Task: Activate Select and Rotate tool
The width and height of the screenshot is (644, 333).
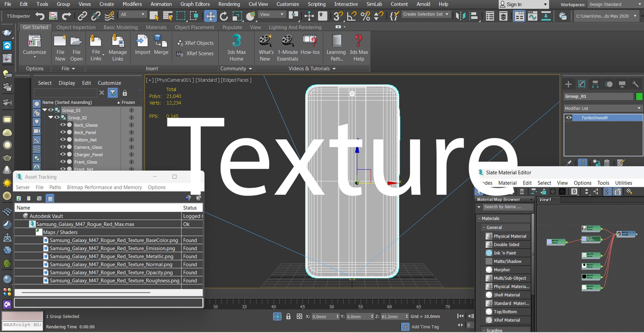Action: pyautogui.click(x=224, y=16)
